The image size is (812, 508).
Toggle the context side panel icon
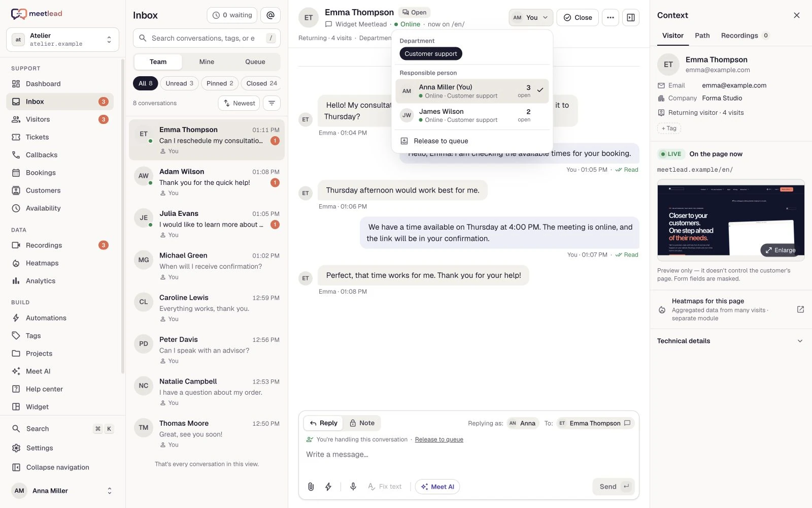pos(631,17)
